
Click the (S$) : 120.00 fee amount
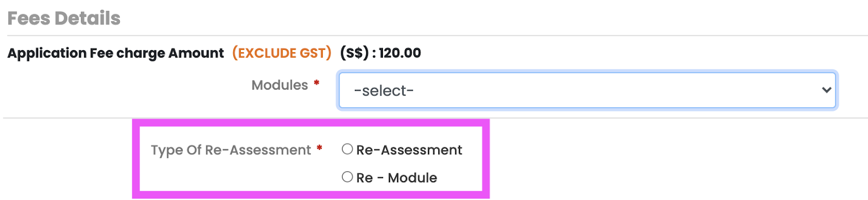pyautogui.click(x=380, y=53)
